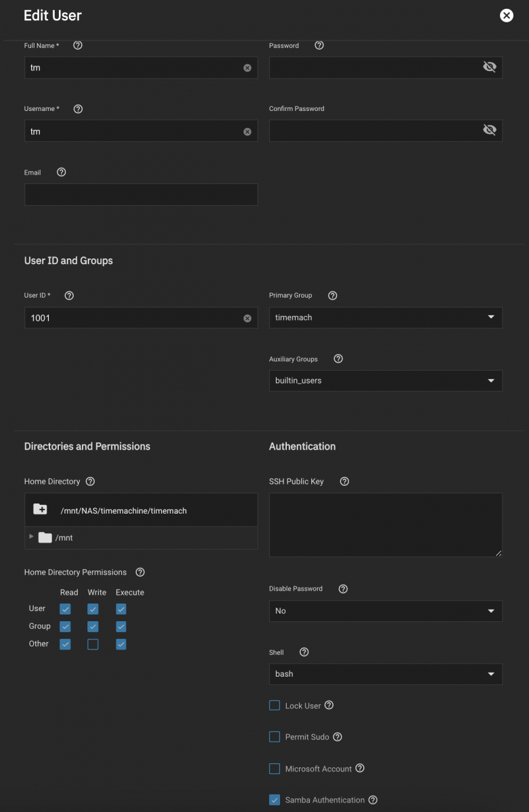Click into the Email input field

tap(141, 194)
